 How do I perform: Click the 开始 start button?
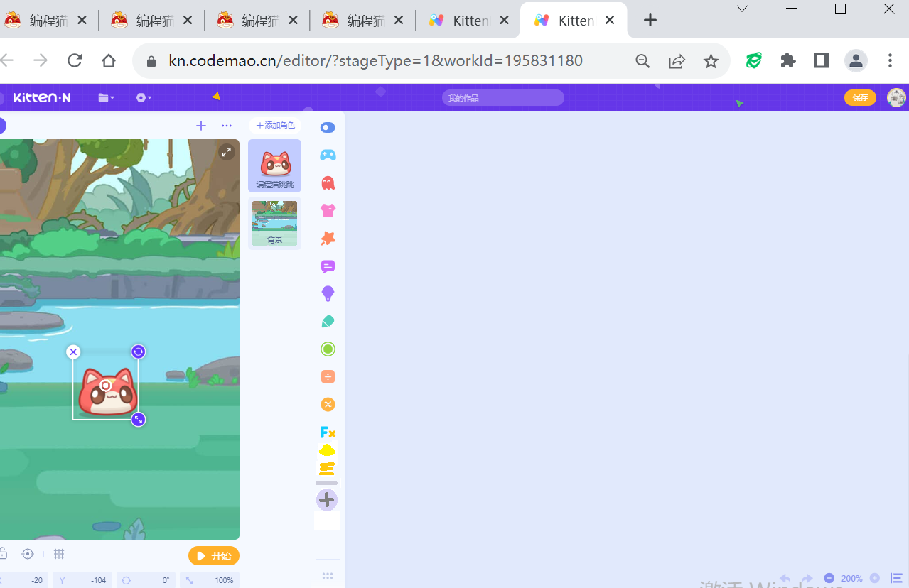(x=214, y=556)
